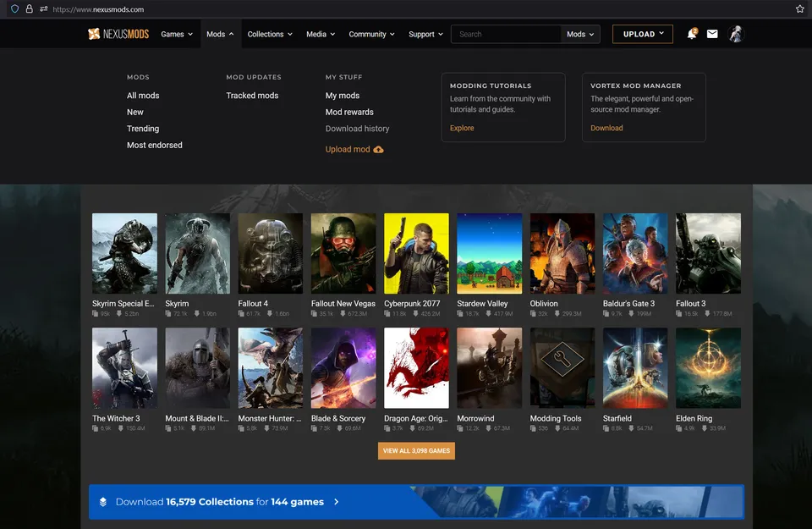Open Tracked mods
Screen dimensions: 812x529
(252, 96)
